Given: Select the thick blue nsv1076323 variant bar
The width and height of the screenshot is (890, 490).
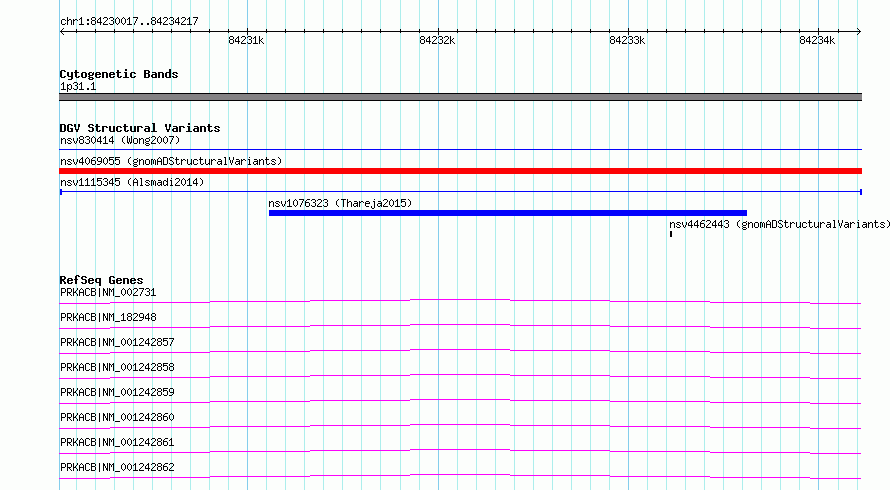Looking at the screenshot, I should click(x=507, y=213).
